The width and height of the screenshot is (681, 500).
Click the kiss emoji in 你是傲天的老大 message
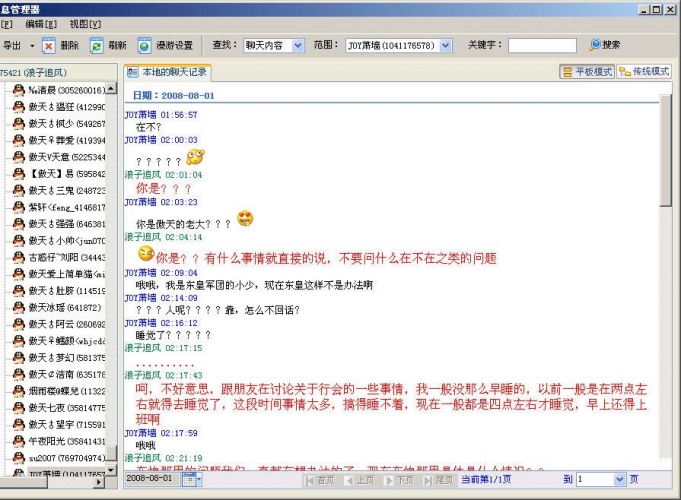click(x=245, y=219)
